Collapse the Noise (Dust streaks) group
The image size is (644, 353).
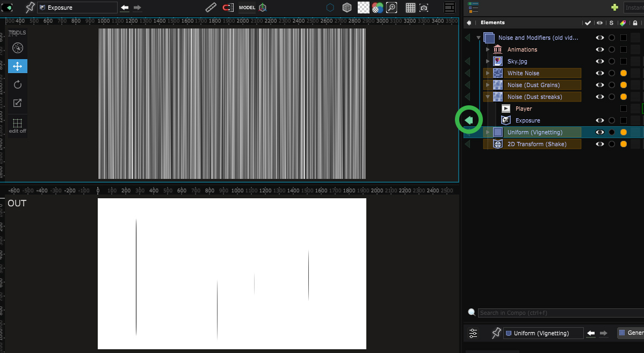[x=488, y=97]
